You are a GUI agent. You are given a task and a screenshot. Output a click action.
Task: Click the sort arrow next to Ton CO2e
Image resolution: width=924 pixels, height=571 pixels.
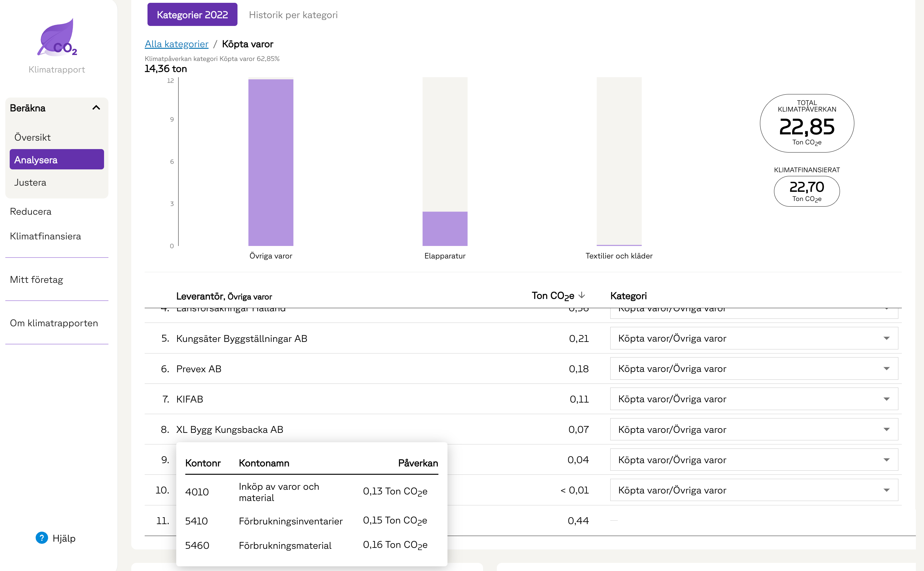(582, 295)
